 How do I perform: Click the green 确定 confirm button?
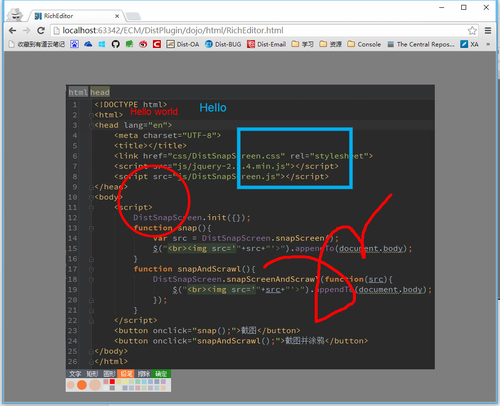pos(161,374)
